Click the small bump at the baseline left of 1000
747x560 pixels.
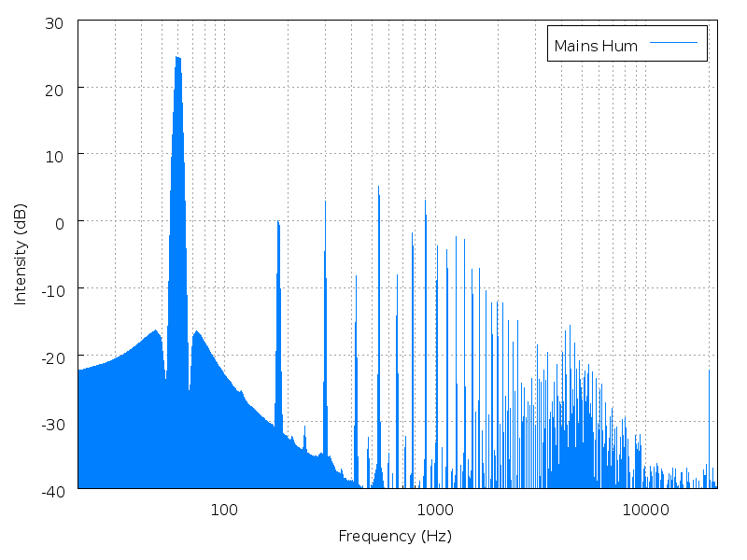click(x=378, y=474)
